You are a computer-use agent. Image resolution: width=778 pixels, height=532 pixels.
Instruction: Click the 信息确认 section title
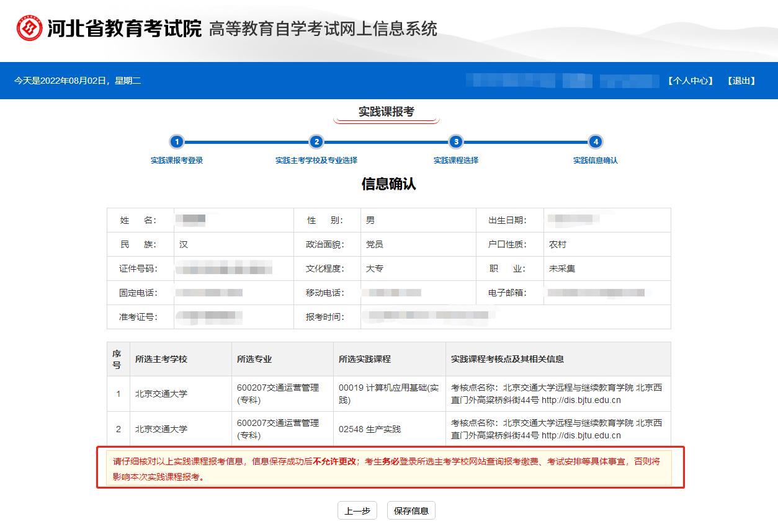pos(389,184)
